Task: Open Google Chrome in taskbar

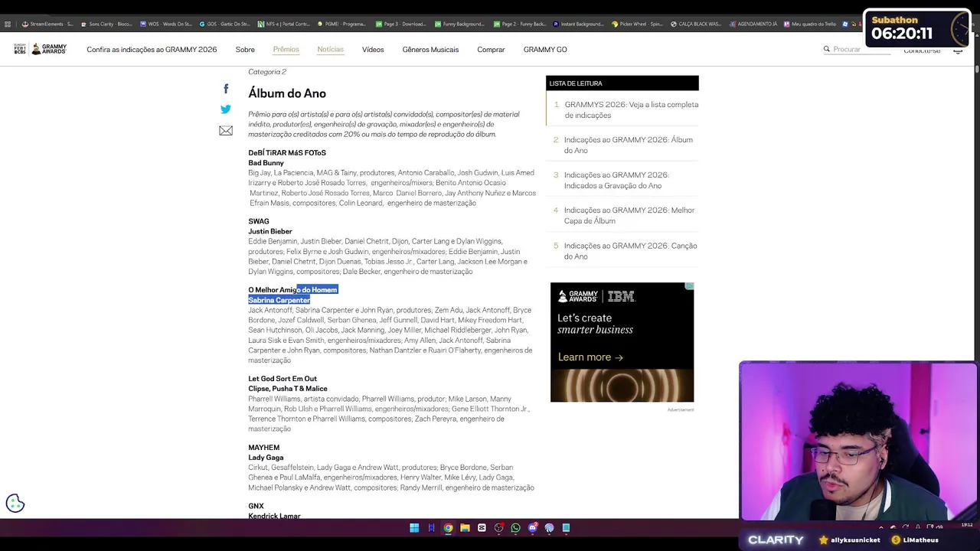Action: 448,528
